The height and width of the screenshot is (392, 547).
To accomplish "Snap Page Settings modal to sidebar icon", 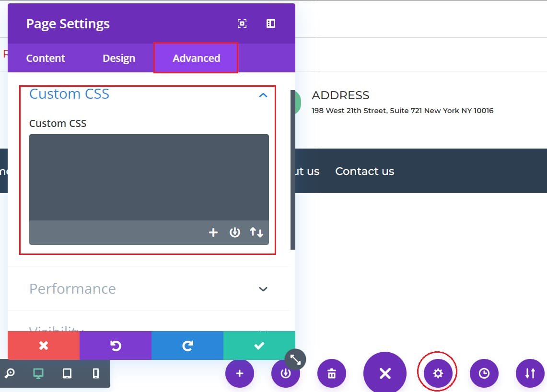I will (271, 23).
